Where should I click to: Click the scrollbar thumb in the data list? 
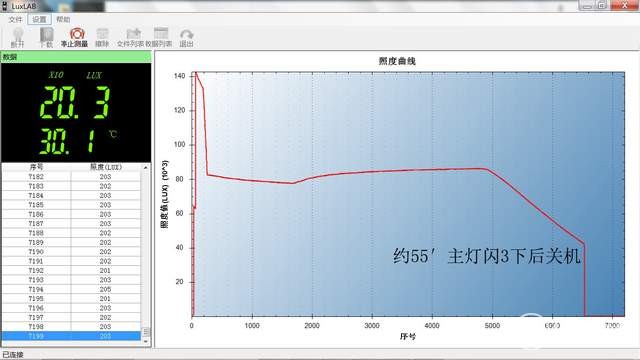tap(146, 332)
